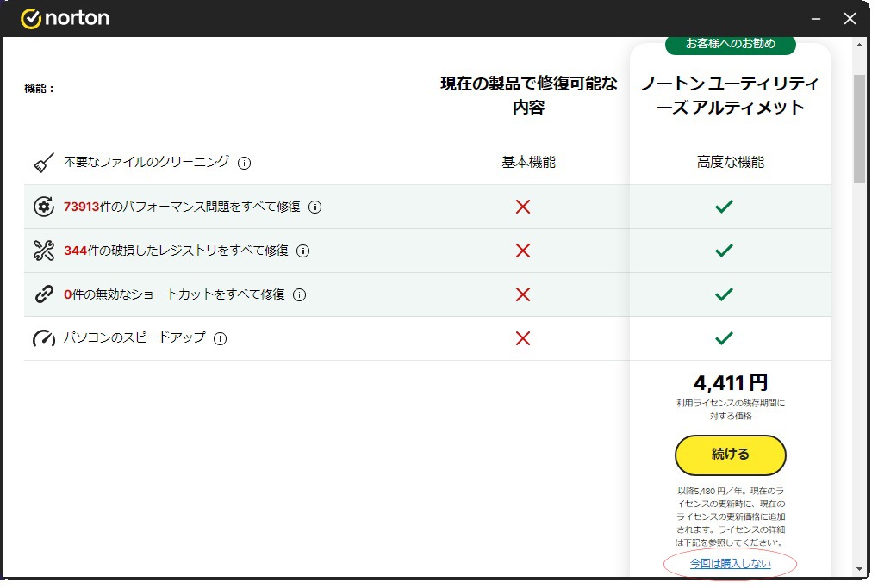Click the 機能： label
The image size is (878, 588).
point(39,89)
